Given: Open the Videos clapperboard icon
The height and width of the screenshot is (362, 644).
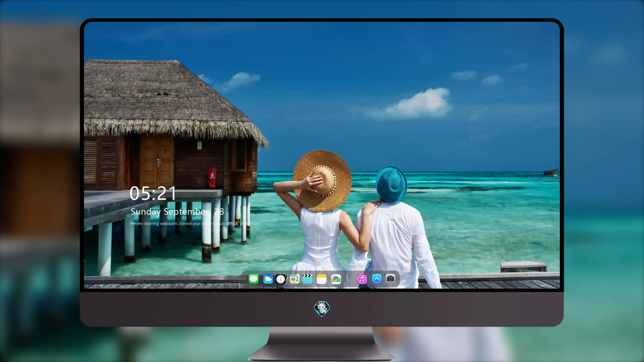Looking at the screenshot, I should 308,279.
